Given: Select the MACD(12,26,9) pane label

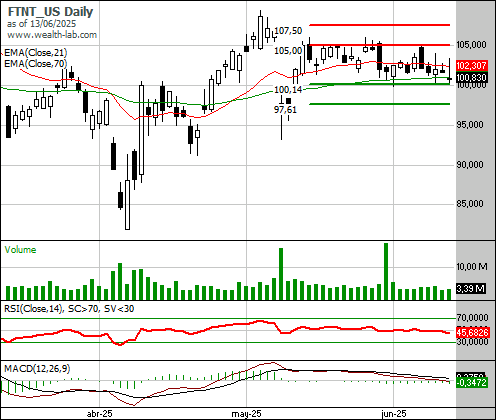Looking at the screenshot, I should click(x=37, y=369).
